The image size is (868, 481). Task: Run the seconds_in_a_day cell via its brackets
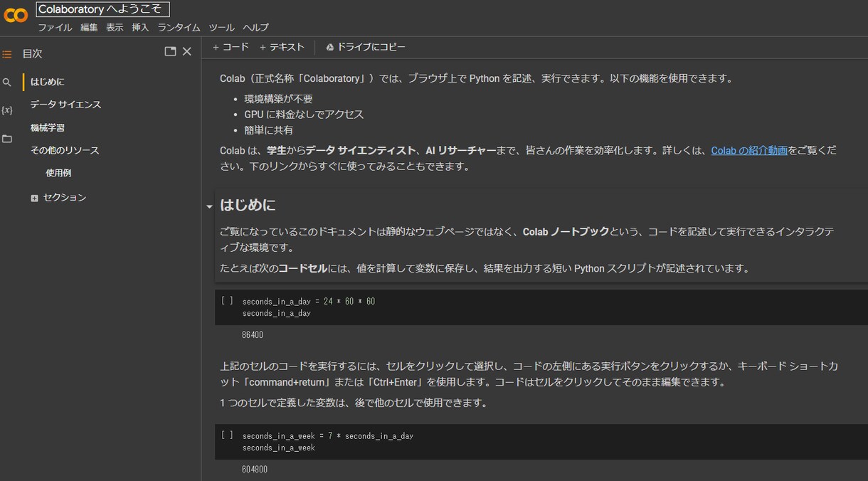coord(227,301)
